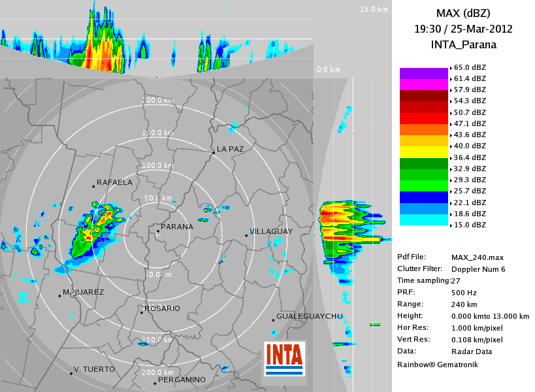Screen dimensions: 535x392
Task: Click the VILLAGUAY city label
Action: coord(271,232)
